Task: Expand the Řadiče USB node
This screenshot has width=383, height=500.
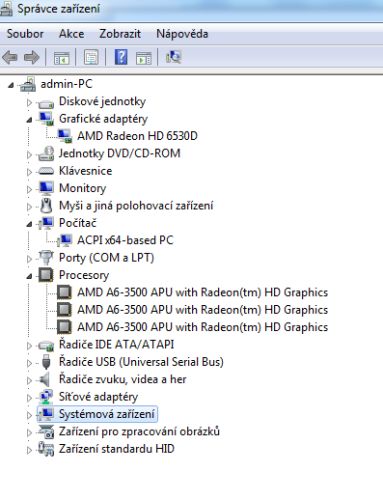Action: [29, 363]
